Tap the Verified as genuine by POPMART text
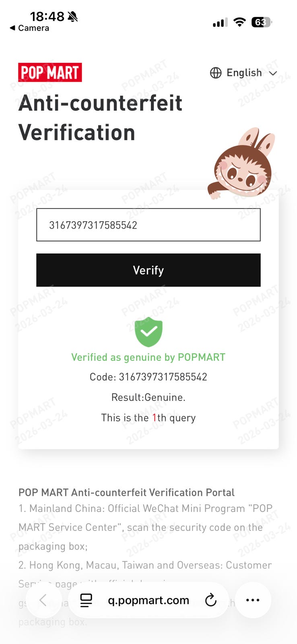 [x=148, y=357]
